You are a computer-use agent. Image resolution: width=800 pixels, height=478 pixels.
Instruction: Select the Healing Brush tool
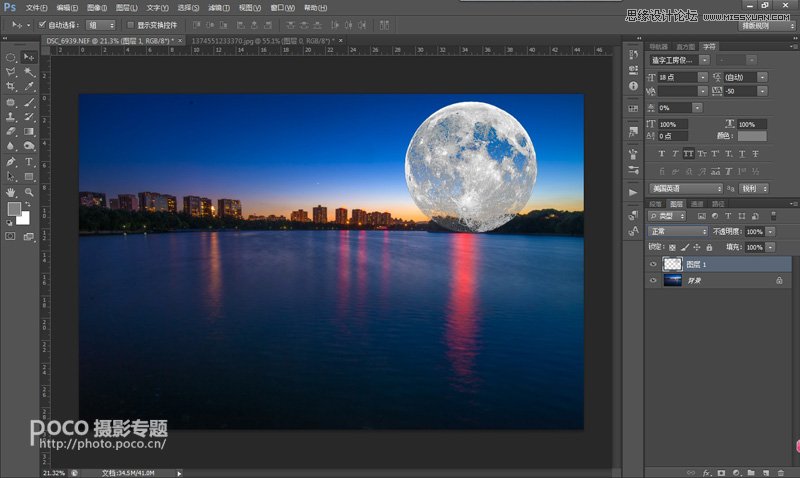(11, 102)
